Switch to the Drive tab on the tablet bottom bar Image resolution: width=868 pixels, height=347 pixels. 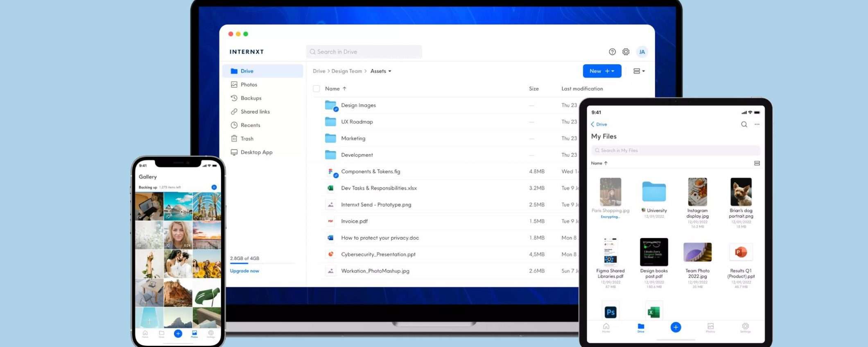click(x=641, y=328)
